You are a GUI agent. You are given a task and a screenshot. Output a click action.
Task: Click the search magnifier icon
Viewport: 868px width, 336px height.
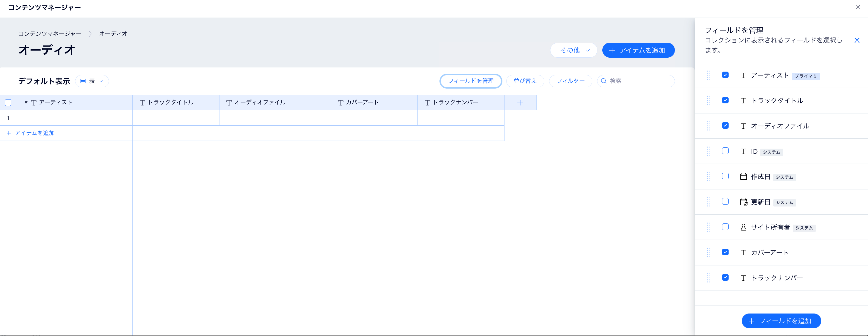point(603,81)
